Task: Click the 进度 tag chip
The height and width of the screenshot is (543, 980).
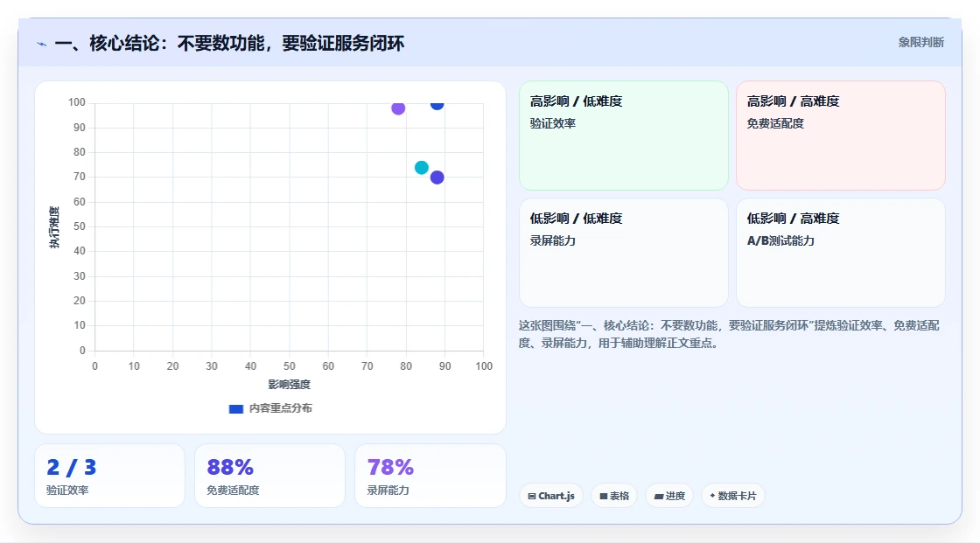Action: (669, 496)
